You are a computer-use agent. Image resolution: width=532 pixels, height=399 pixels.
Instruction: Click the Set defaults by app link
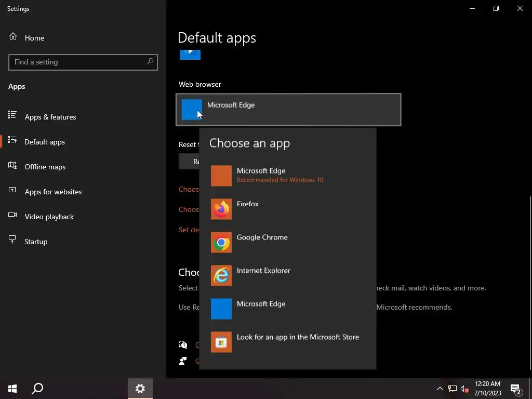point(189,230)
